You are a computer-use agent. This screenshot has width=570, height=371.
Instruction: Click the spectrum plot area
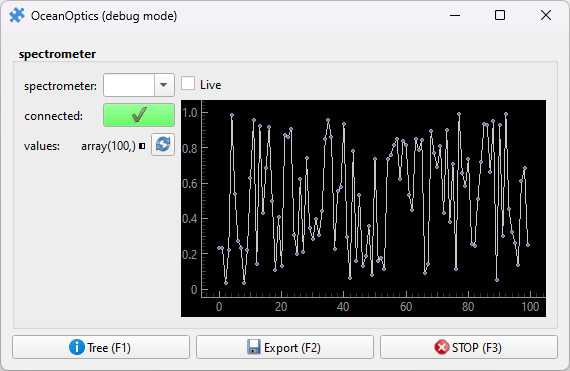coord(363,208)
